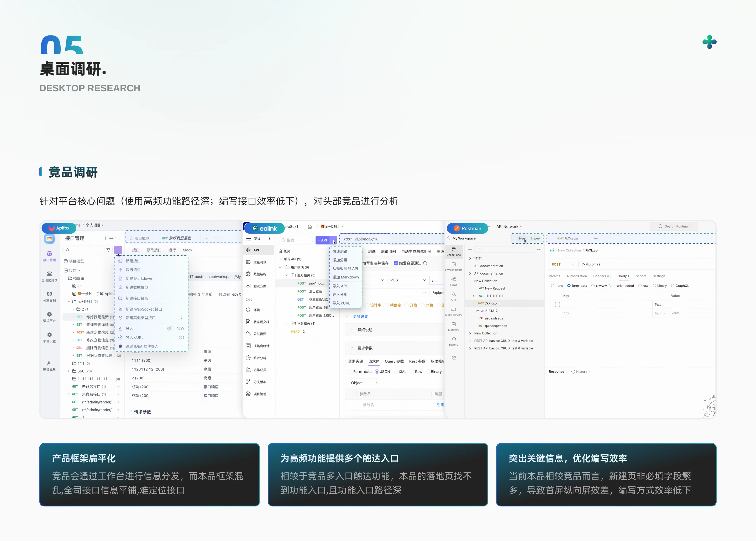
Task: Switch to the Headers tab in Postman
Action: pos(602,276)
